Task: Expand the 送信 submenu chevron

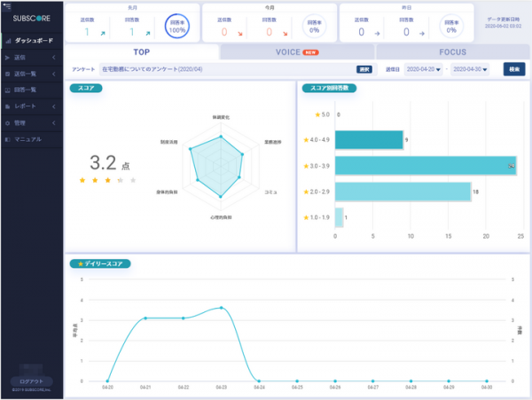Action: tap(55, 58)
